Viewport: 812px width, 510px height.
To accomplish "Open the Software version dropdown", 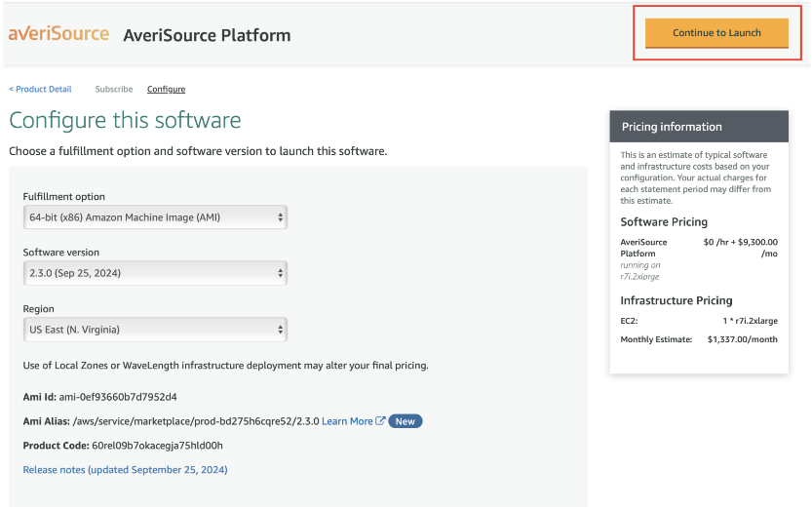I will coord(155,273).
